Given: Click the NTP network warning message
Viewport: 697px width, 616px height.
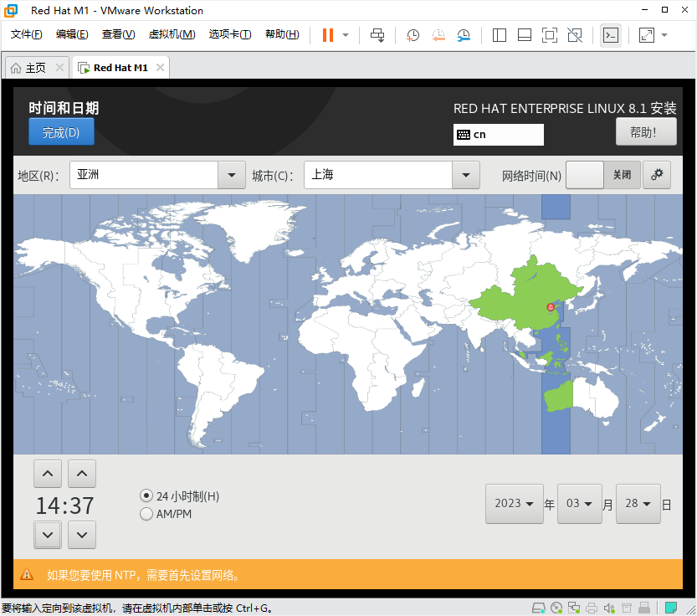Looking at the screenshot, I should click(144, 575).
